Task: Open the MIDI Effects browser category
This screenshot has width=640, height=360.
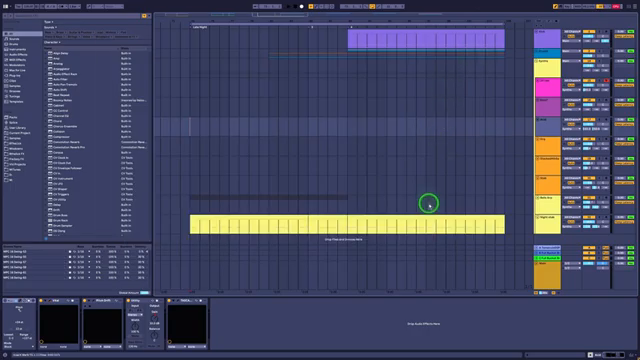Action: tap(17, 60)
